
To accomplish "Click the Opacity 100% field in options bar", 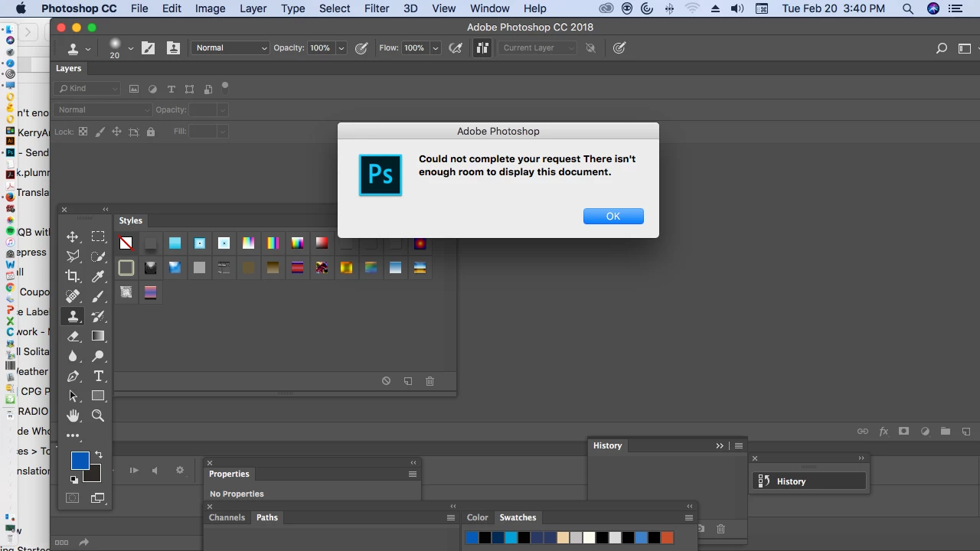I will [x=321, y=48].
